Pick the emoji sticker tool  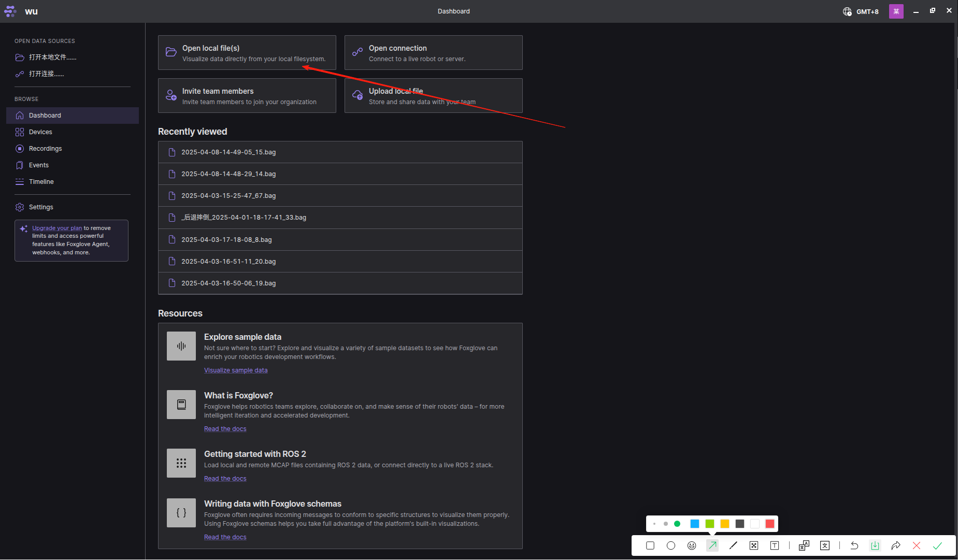pyautogui.click(x=692, y=545)
